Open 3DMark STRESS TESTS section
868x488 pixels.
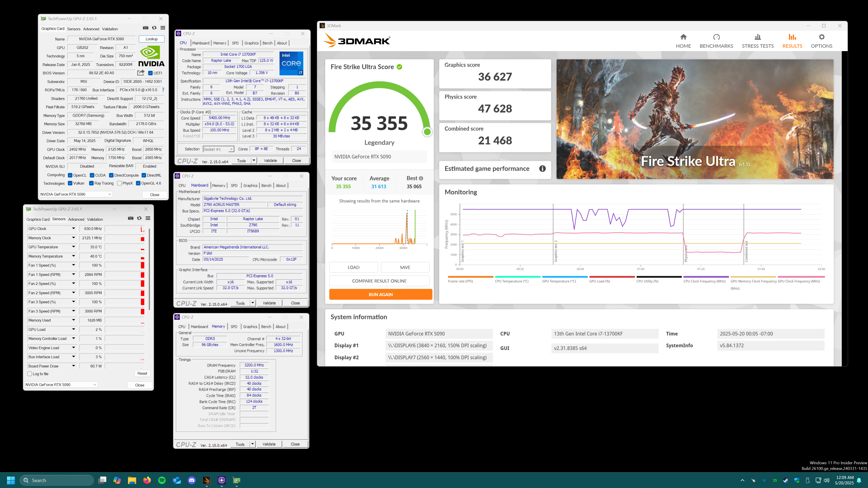click(x=758, y=41)
